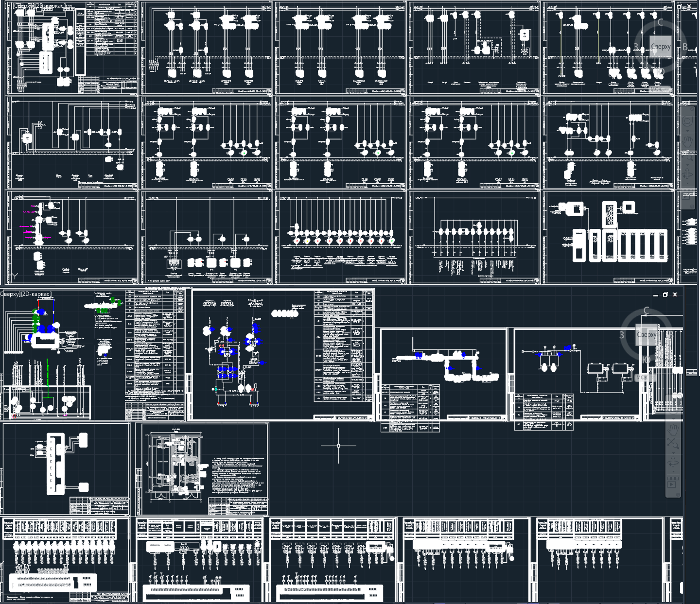Activate Pan hand tool in lower window
700x604 pixels.
[673, 430]
